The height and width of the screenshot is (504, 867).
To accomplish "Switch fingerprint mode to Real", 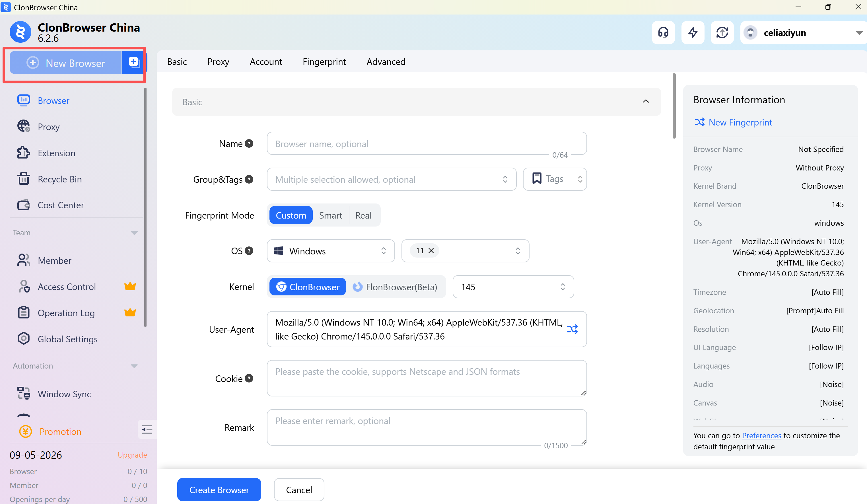I will [x=363, y=215].
